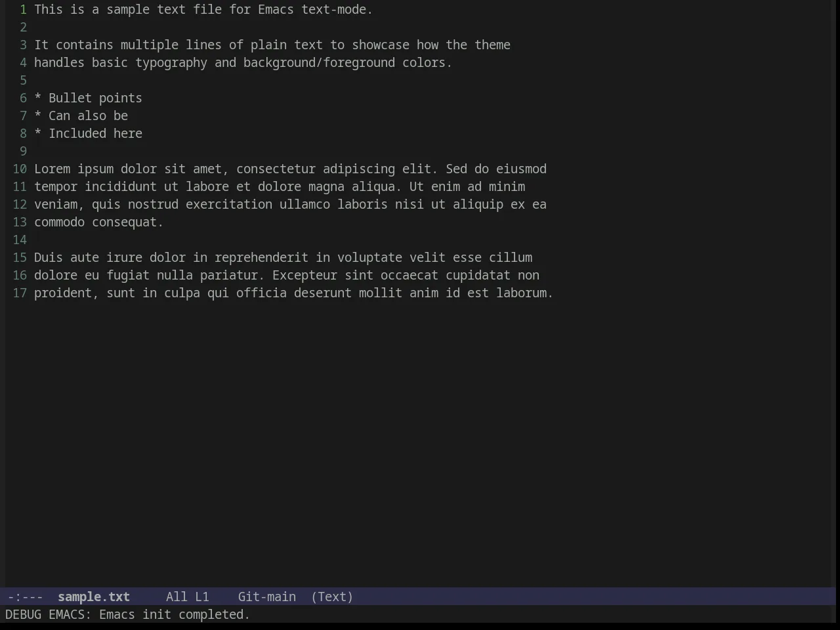This screenshot has width=840, height=630.
Task: Click line number 17 in the gutter
Action: 20,293
